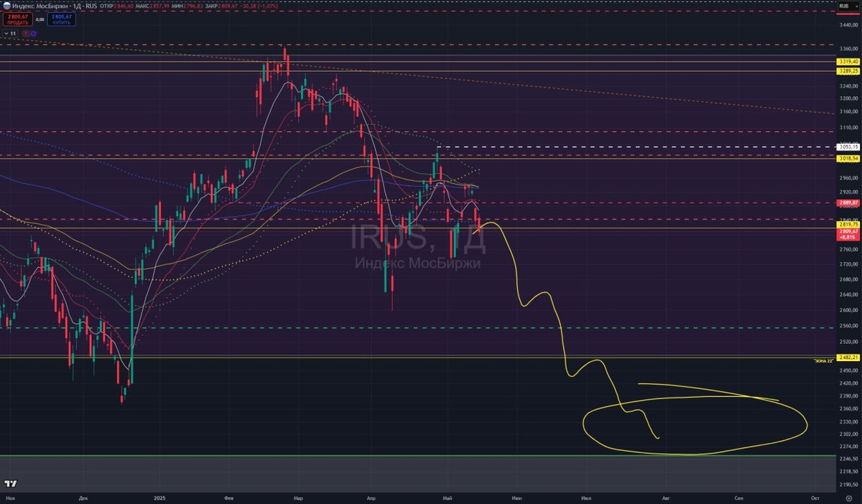Click the Russian flag symbol logo
This screenshot has height=504, width=862.
6,5
